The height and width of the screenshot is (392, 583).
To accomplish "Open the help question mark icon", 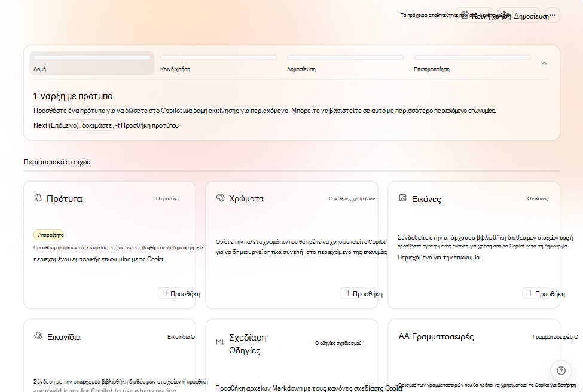I will pos(561,370).
